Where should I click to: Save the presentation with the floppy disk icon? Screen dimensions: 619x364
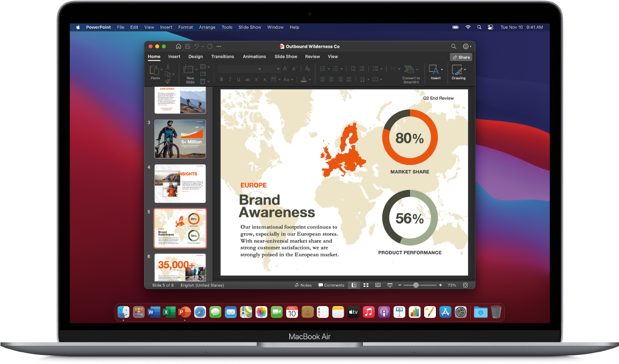tap(187, 46)
